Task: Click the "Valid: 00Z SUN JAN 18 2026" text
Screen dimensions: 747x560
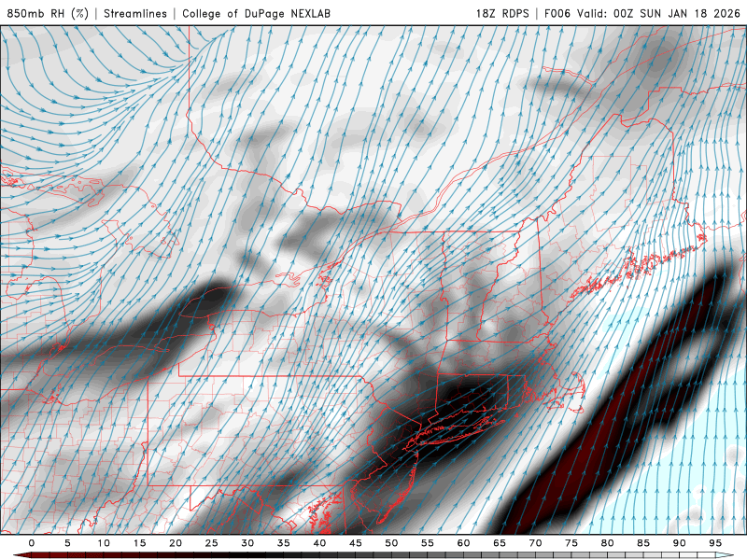Action: pyautogui.click(x=659, y=13)
